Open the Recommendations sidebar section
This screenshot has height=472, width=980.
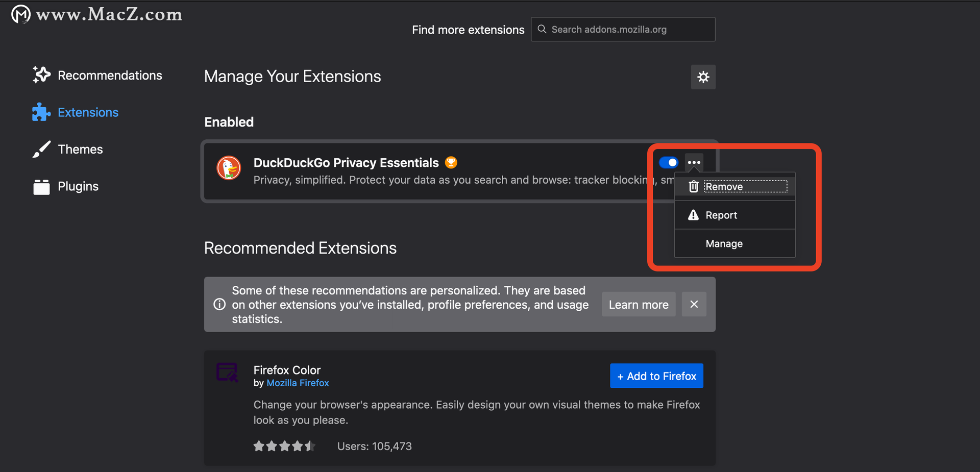(97, 75)
